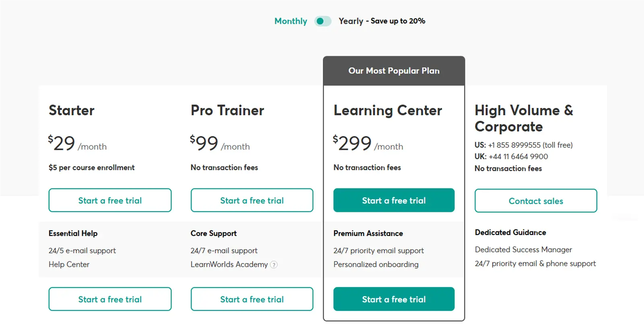The width and height of the screenshot is (644, 334).
Task: Click the UK phone number link
Action: (518, 157)
